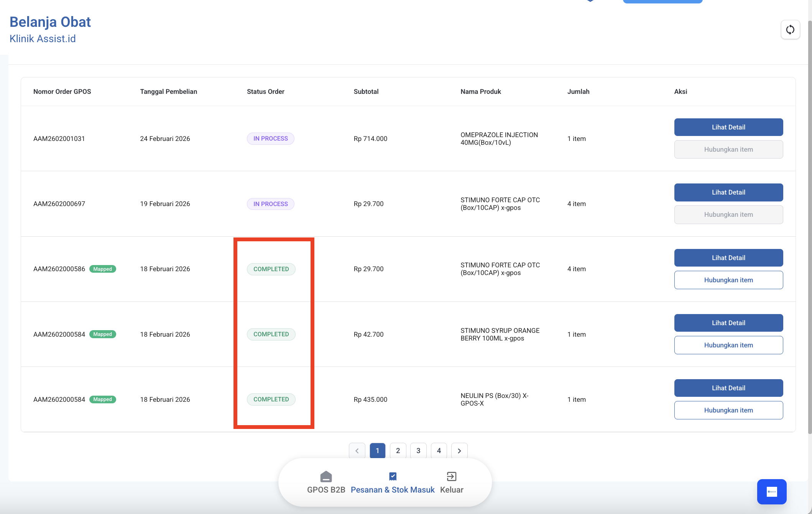Select current page 1 button

coord(377,451)
